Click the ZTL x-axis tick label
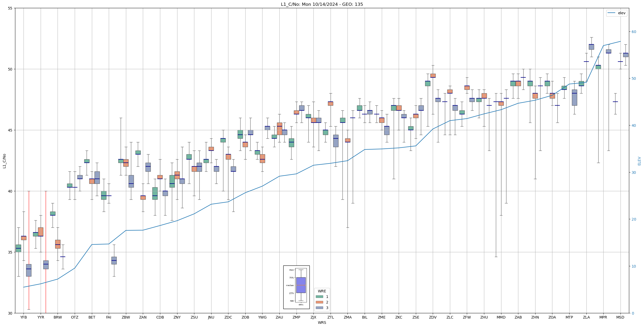 click(331, 317)
